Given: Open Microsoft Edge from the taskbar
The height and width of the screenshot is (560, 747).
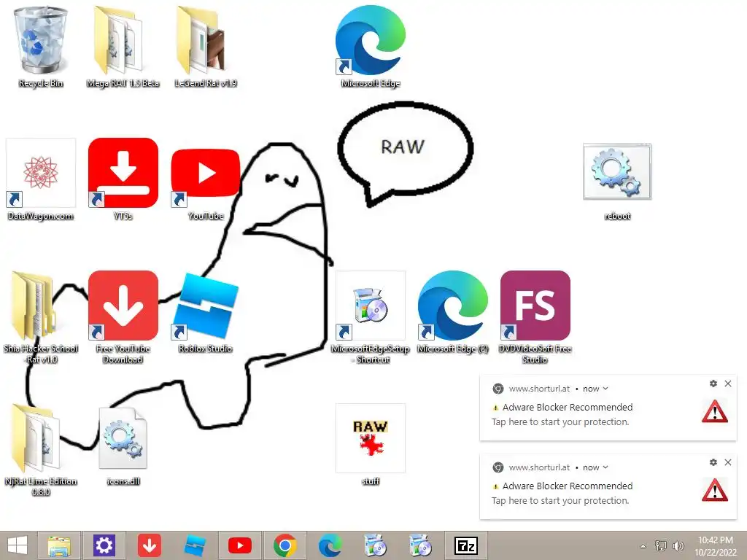Looking at the screenshot, I should [x=330, y=545].
